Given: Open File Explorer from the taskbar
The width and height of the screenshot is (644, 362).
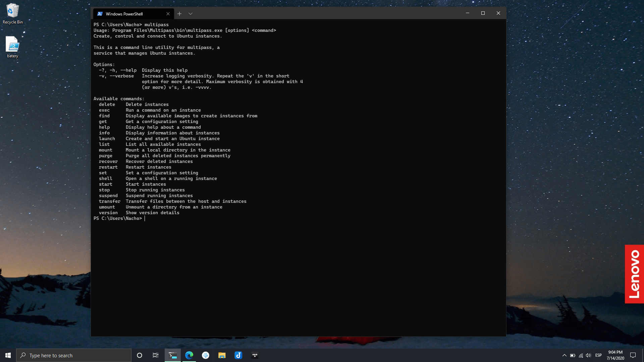Looking at the screenshot, I should (x=222, y=355).
